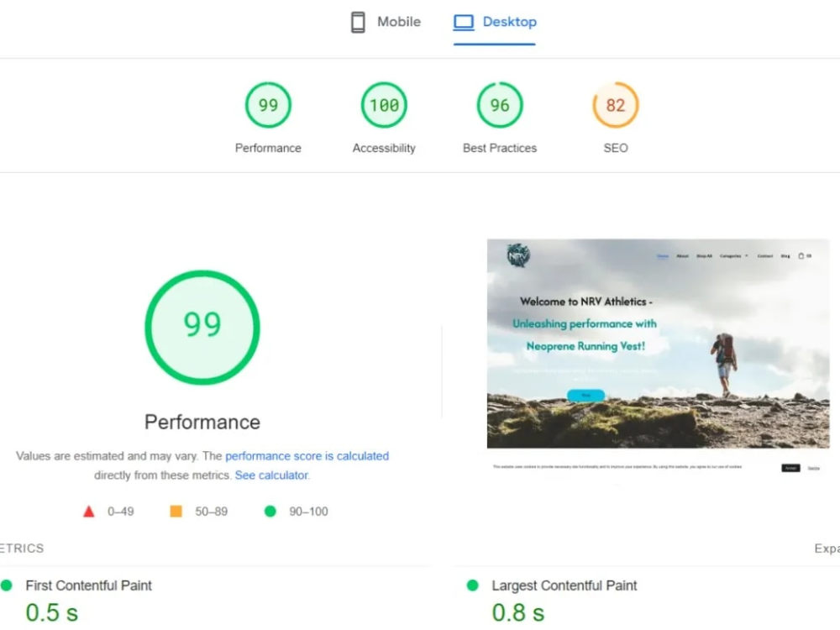Click the NRV logo in the screenshot

518,255
